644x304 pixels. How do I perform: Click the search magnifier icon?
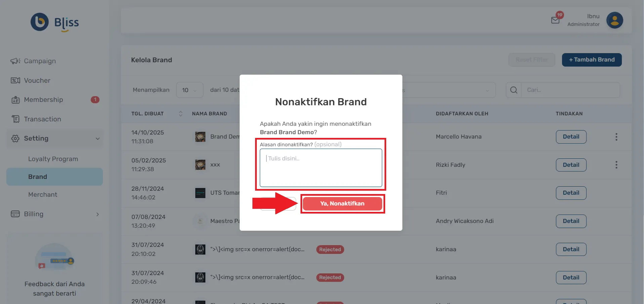pyautogui.click(x=513, y=90)
